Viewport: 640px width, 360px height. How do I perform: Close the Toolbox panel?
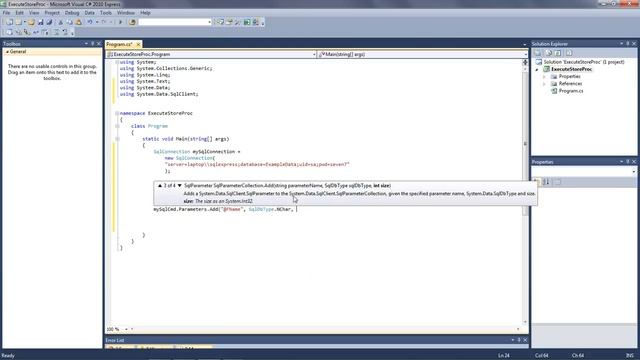point(99,43)
